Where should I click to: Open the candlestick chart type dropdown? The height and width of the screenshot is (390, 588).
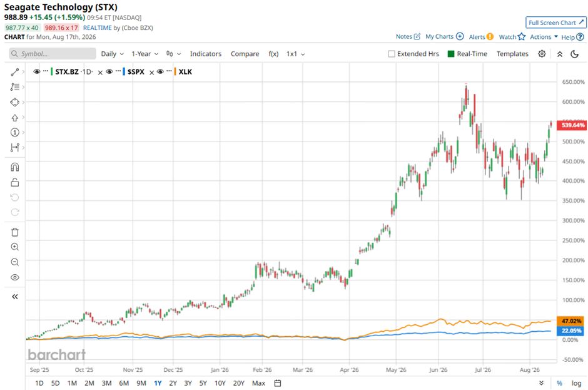pyautogui.click(x=174, y=54)
